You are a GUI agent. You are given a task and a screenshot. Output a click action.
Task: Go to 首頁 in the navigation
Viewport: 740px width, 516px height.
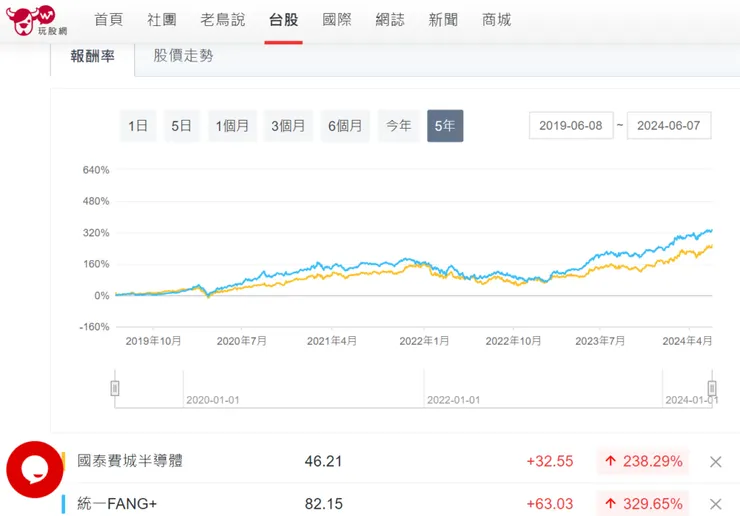pyautogui.click(x=109, y=20)
